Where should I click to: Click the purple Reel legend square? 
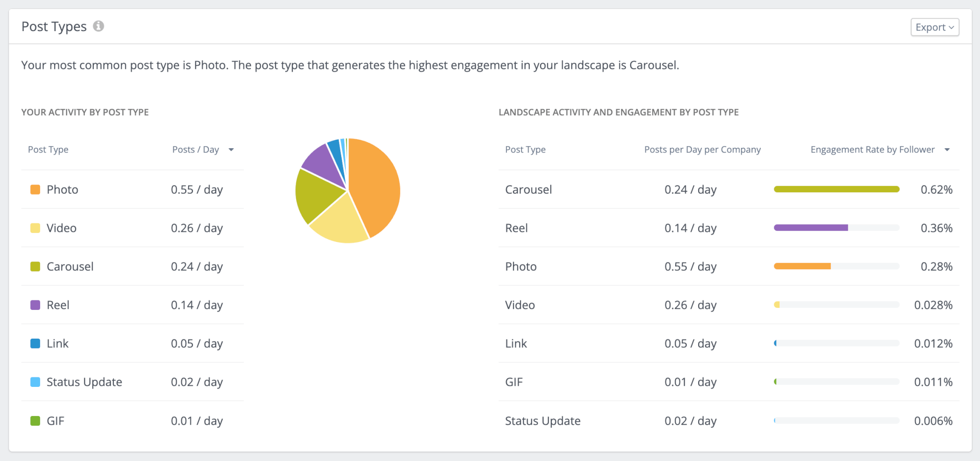pos(35,305)
